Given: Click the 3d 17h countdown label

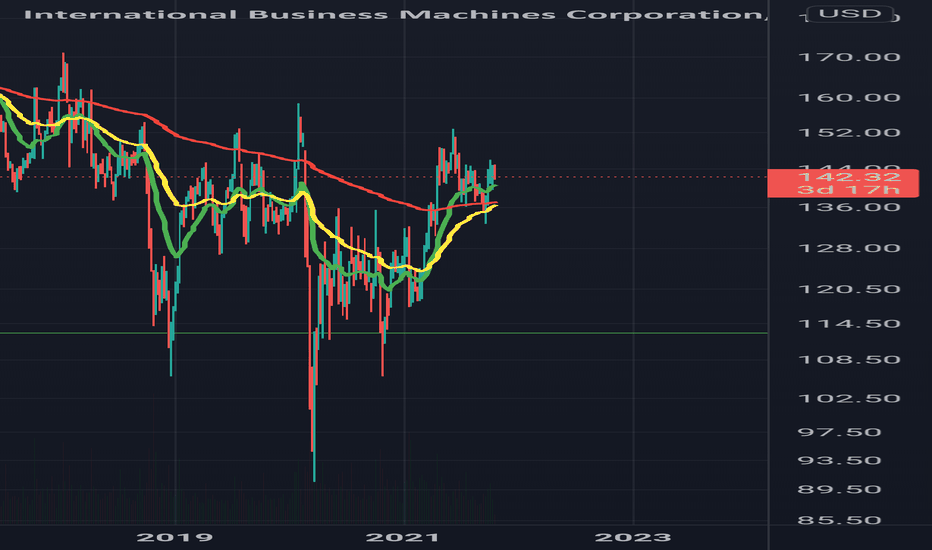Looking at the screenshot, I should pyautogui.click(x=849, y=190).
